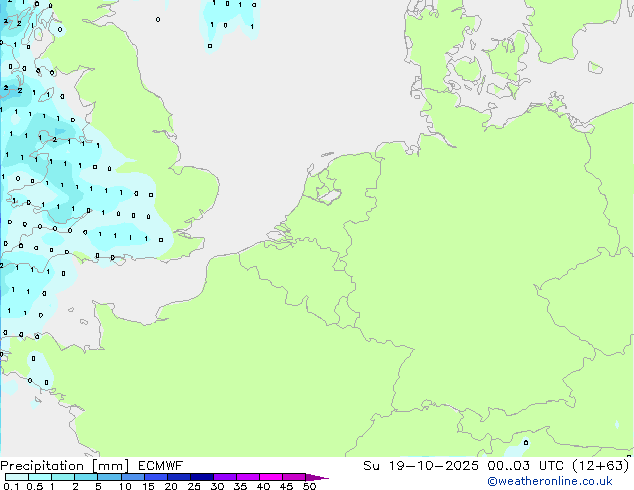The height and width of the screenshot is (490, 634).
Task: Select the '(12+63)' run offset text
Action: 601,466
